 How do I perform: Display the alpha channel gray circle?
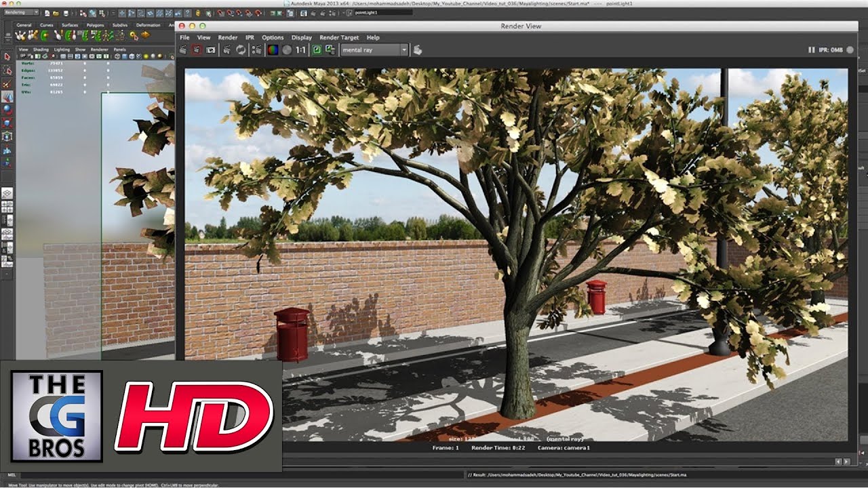pyautogui.click(x=287, y=49)
